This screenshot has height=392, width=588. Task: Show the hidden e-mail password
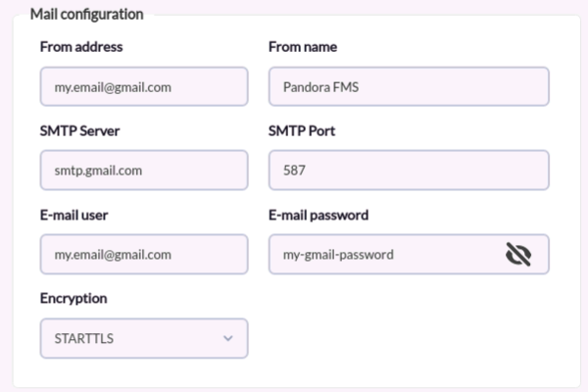click(x=518, y=255)
